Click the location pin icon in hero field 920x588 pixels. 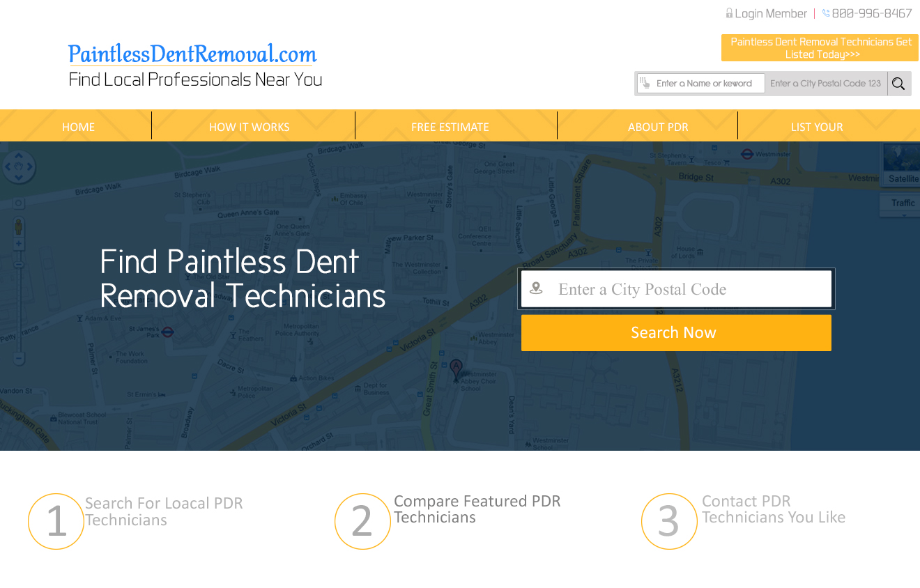point(536,288)
